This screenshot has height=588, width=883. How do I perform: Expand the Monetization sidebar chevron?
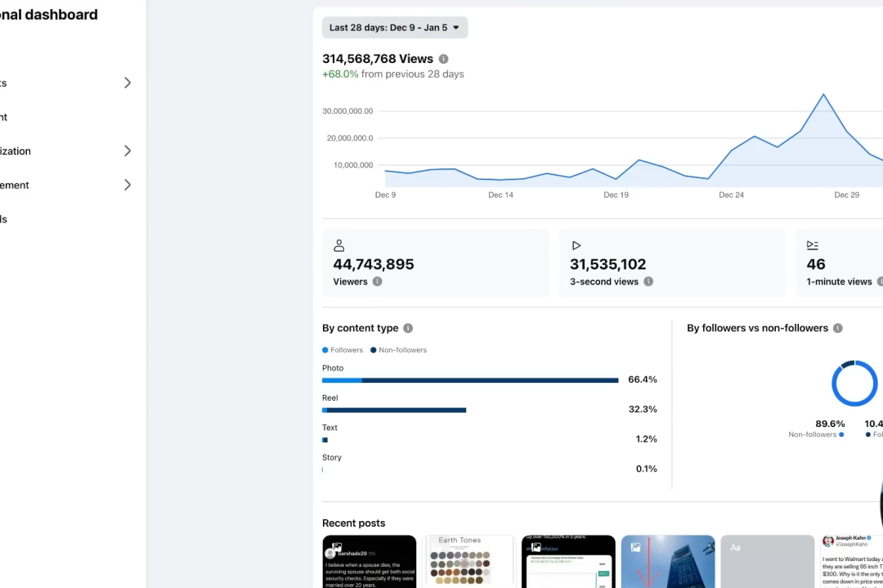pyautogui.click(x=128, y=151)
